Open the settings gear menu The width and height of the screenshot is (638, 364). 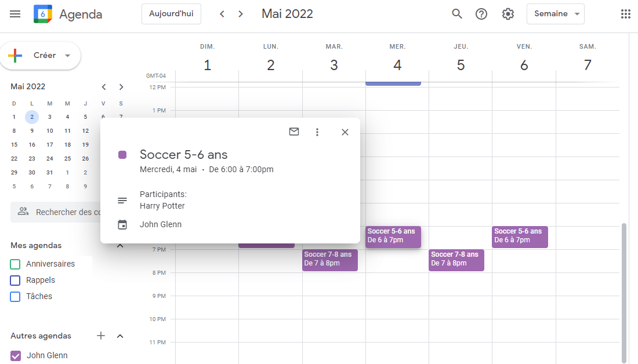pos(508,14)
